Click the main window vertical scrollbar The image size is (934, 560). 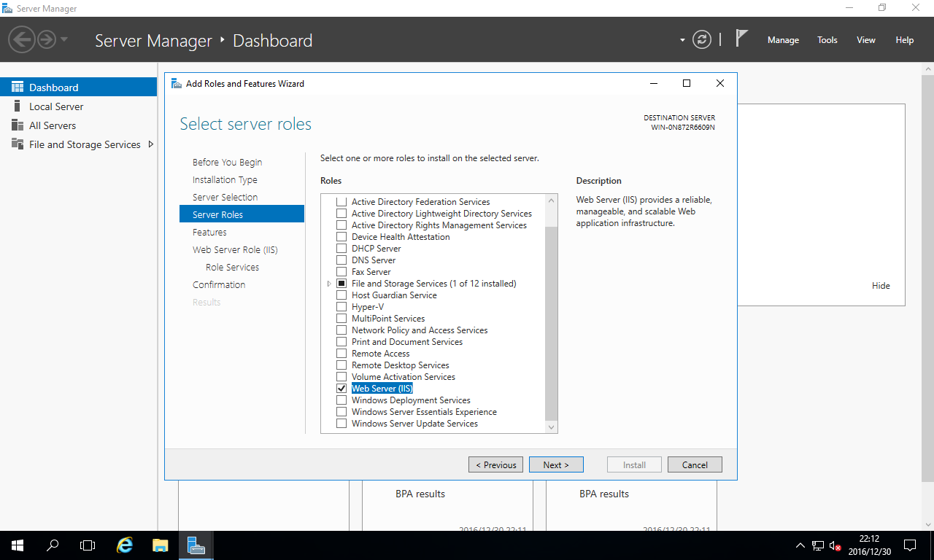pyautogui.click(x=927, y=277)
